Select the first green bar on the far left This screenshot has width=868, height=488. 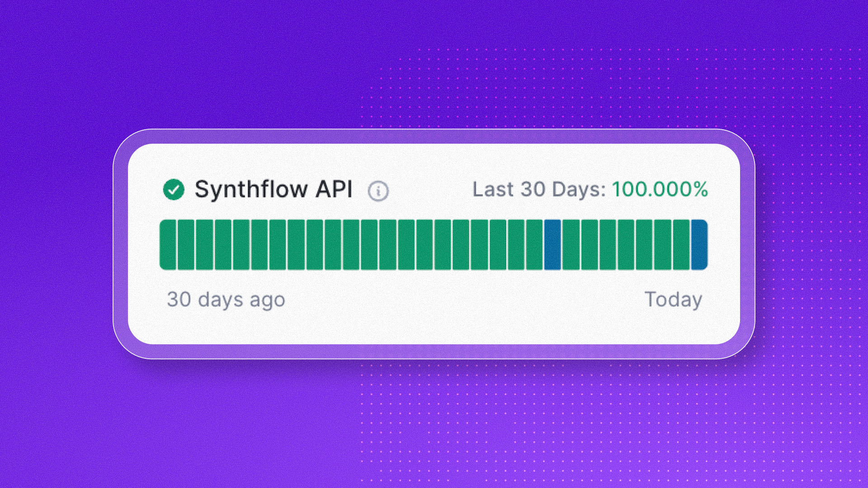[x=168, y=244]
